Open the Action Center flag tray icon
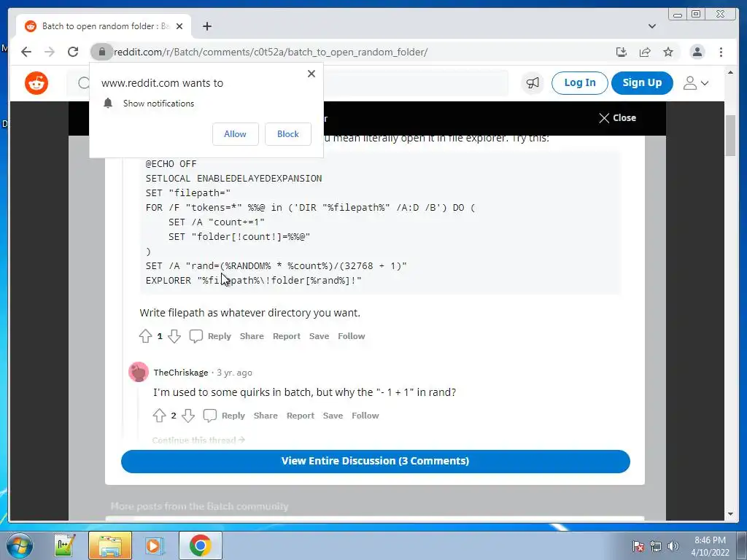Image resolution: width=747 pixels, height=560 pixels. click(638, 546)
